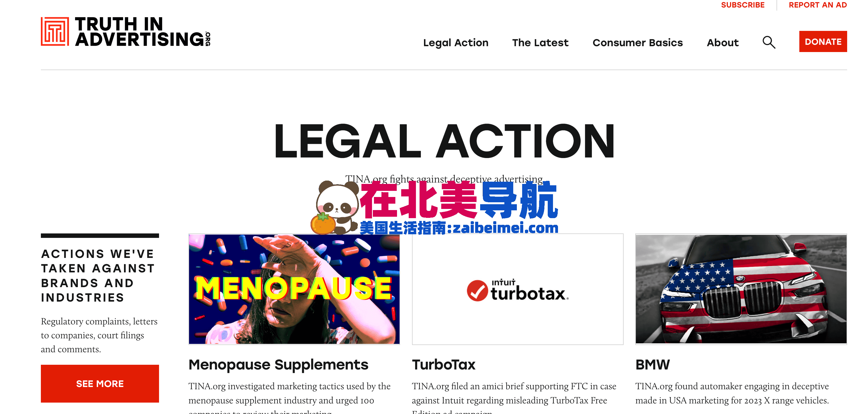Open the Menopause Supplements thumbnail image
Viewport: 868px width, 414px height.
point(294,289)
